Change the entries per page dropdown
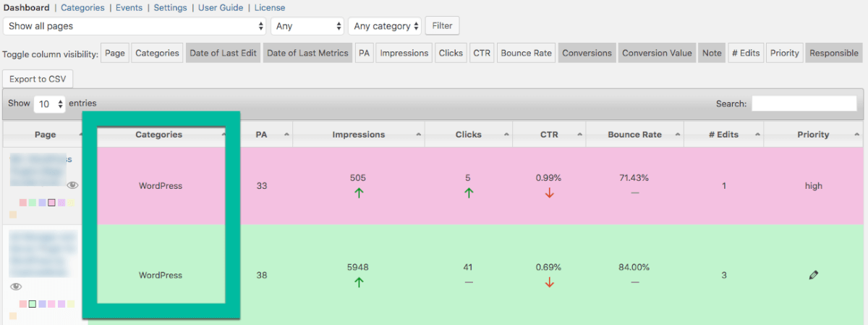Screen dimensions: 868x325 [x=50, y=104]
